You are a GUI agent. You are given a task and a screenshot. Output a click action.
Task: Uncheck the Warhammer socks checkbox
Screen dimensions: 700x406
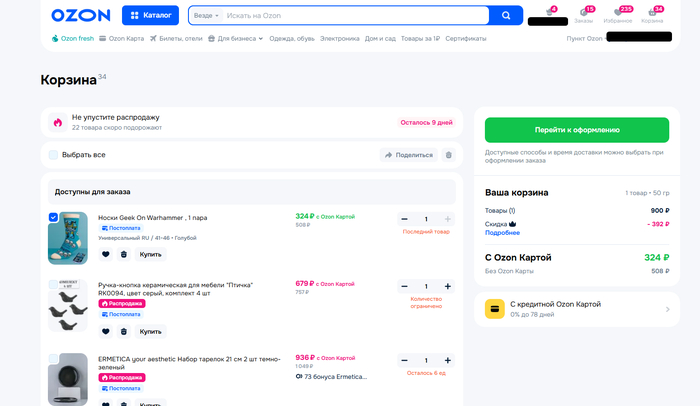pyautogui.click(x=53, y=218)
